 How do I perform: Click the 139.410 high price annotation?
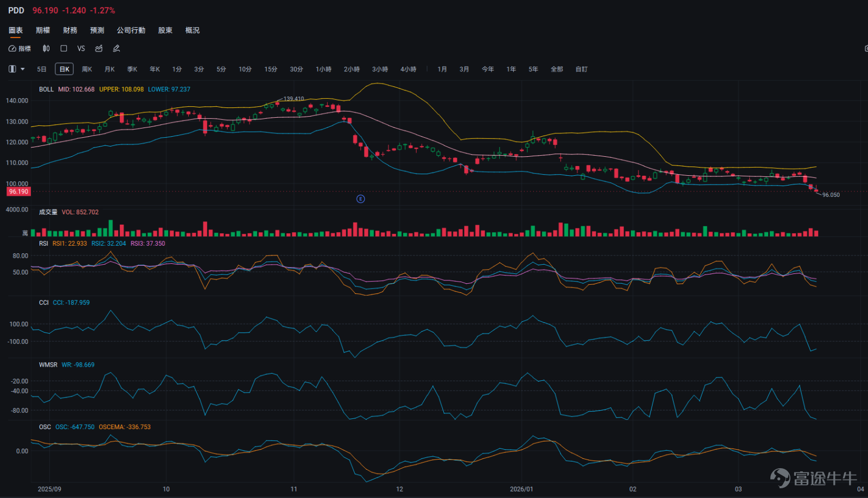pyautogui.click(x=293, y=99)
